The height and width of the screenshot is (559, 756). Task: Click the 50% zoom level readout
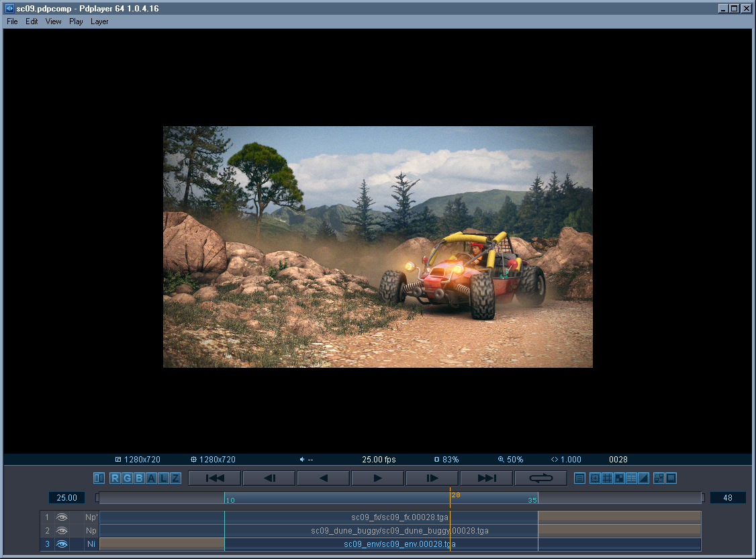tap(510, 460)
